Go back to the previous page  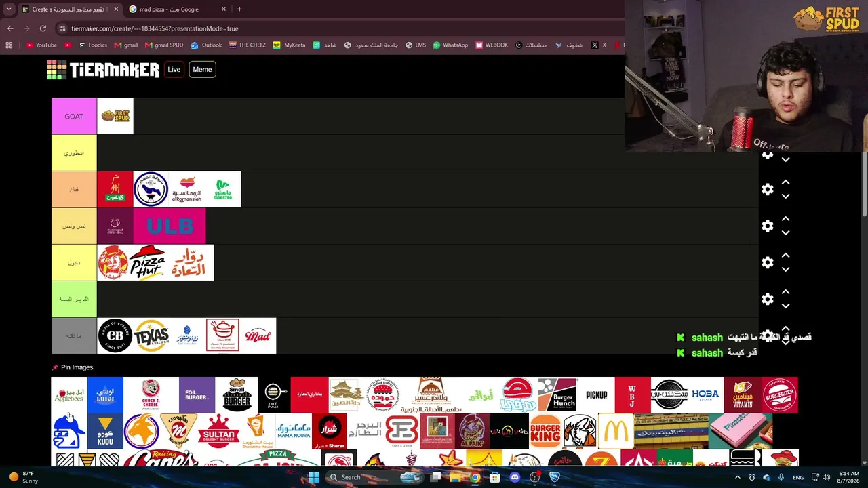10,28
